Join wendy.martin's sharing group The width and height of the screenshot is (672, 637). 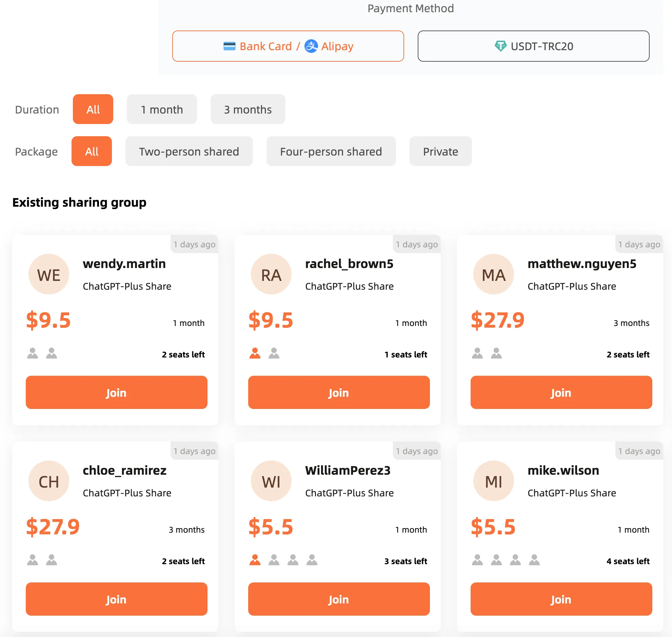[x=116, y=392]
